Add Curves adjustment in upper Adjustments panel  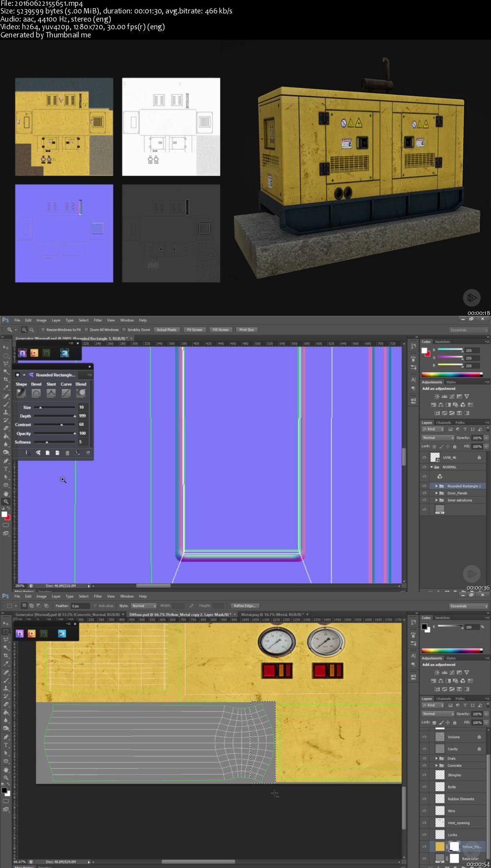[452, 397]
